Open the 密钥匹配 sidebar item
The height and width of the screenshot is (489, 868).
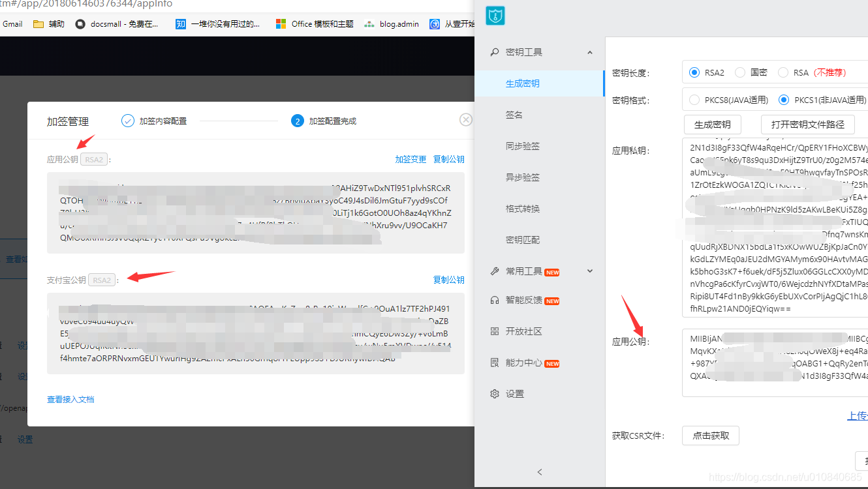tap(540, 240)
